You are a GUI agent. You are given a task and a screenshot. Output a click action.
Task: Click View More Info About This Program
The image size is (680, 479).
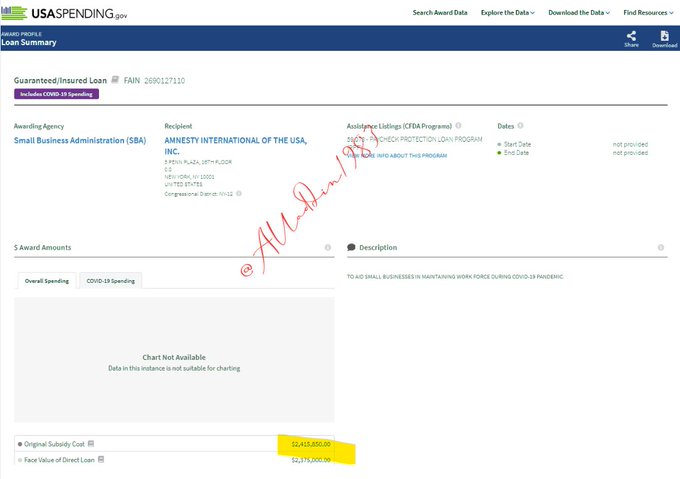(398, 155)
